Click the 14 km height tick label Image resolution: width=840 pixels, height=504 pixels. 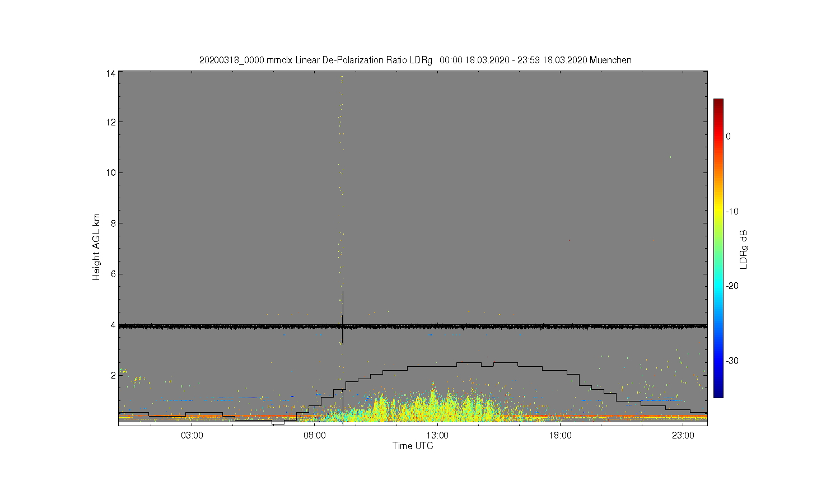[111, 73]
